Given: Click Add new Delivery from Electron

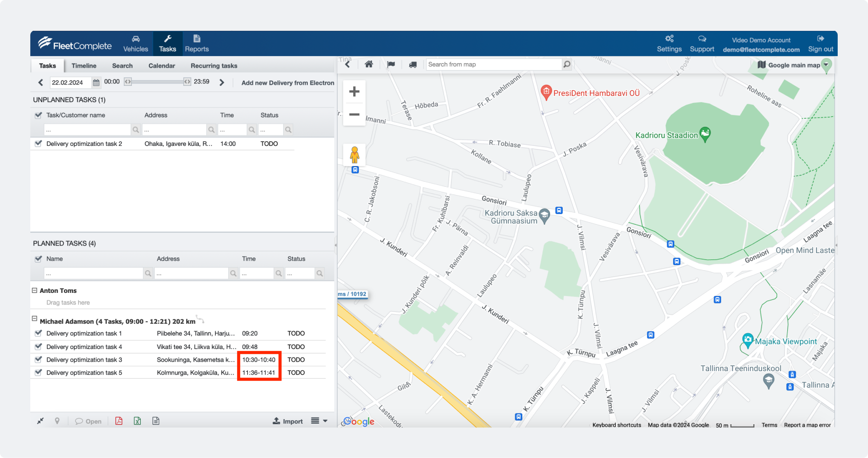Looking at the screenshot, I should (288, 83).
